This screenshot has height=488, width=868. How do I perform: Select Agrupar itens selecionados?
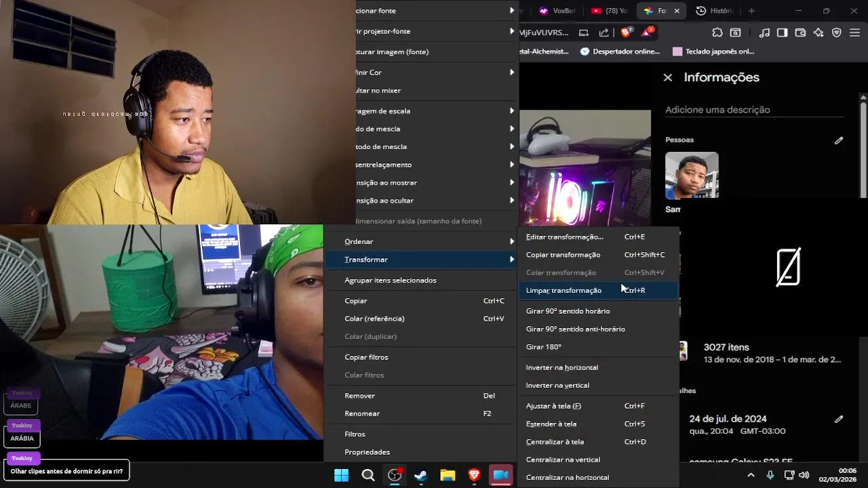[x=420, y=280]
